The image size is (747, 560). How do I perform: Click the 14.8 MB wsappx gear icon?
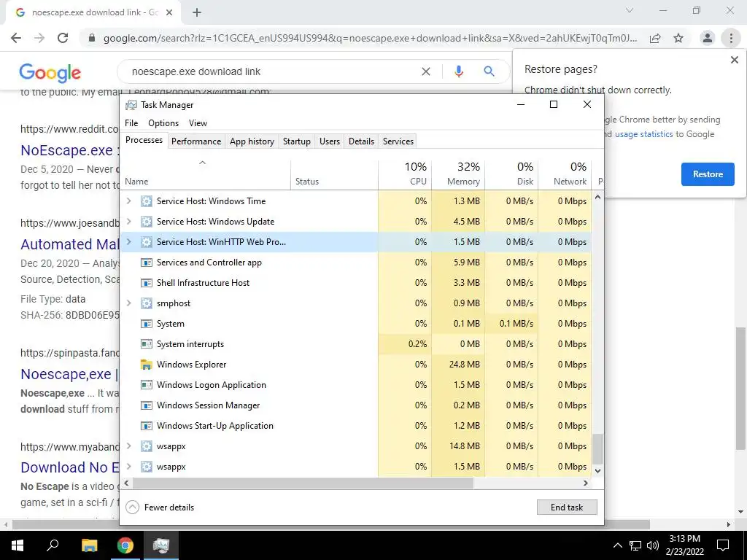pos(146,446)
